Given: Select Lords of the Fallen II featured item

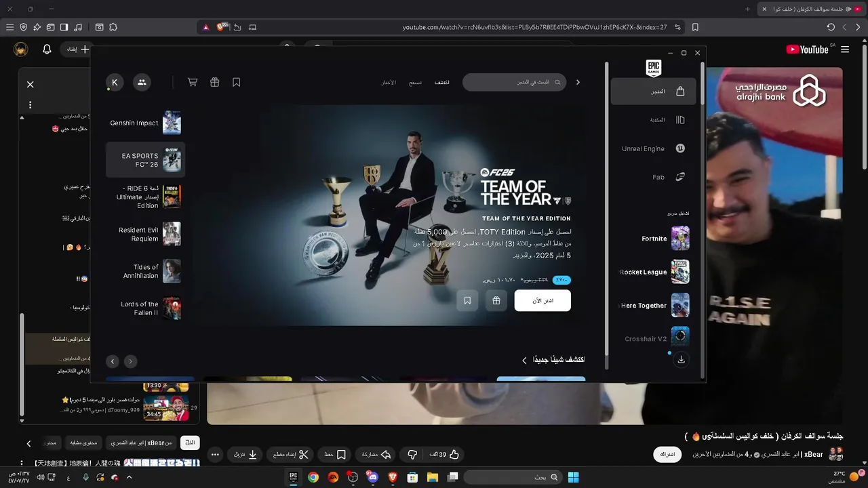Looking at the screenshot, I should coord(145,308).
